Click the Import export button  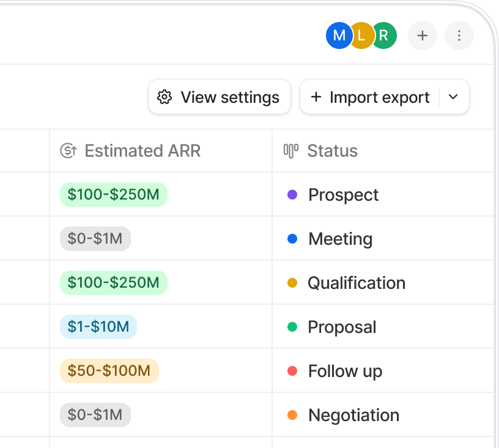(371, 97)
